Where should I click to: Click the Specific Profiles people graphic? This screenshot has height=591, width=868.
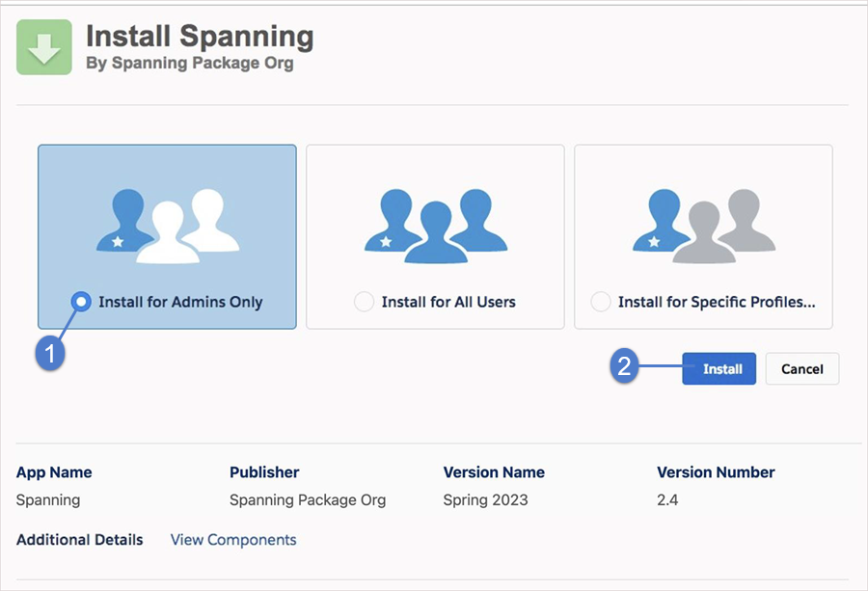703,227
